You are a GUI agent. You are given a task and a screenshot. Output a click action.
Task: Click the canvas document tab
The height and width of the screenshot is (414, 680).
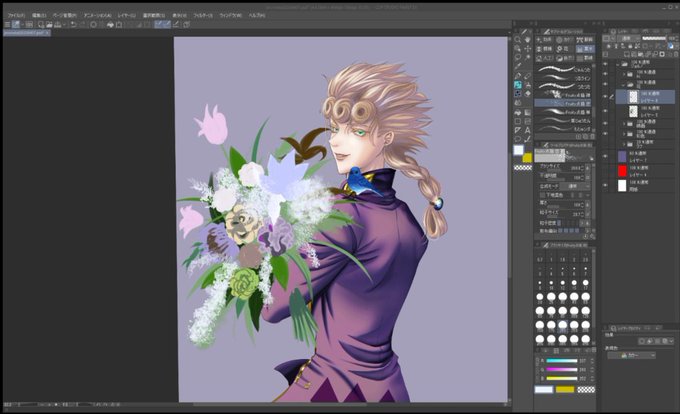[x=27, y=33]
